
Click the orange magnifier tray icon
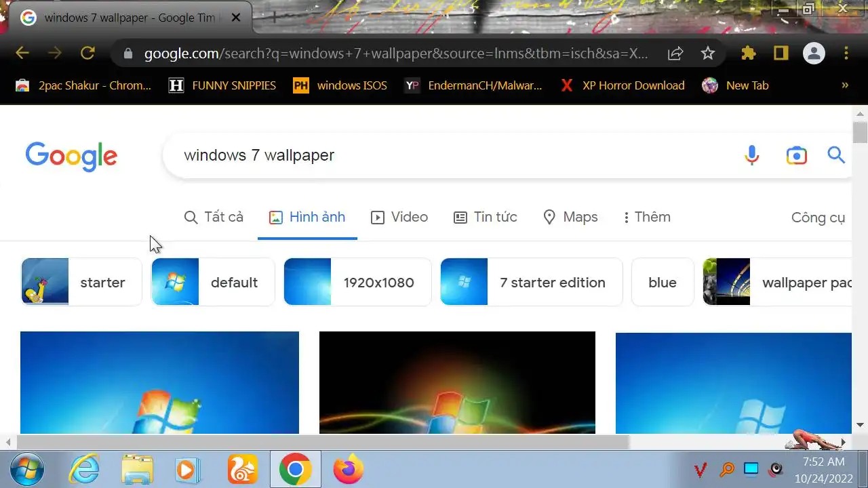pyautogui.click(x=726, y=469)
